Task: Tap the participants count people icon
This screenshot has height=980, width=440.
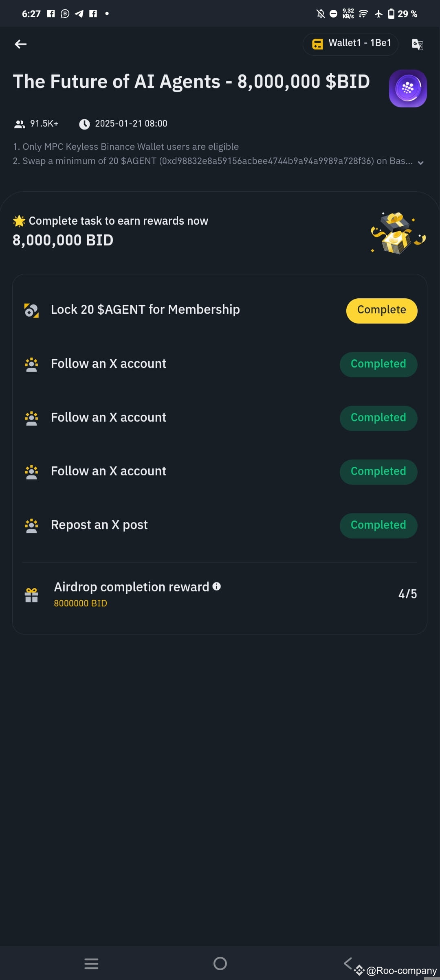Action: (x=20, y=124)
